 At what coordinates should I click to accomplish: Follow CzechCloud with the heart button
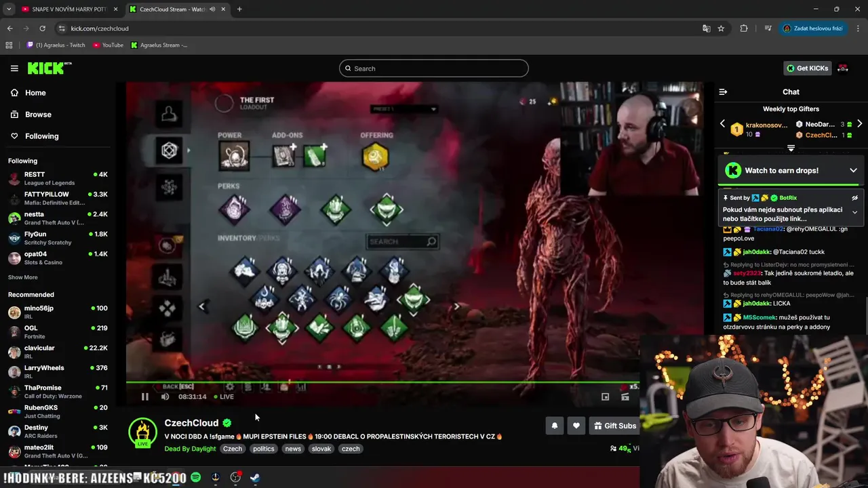click(576, 426)
